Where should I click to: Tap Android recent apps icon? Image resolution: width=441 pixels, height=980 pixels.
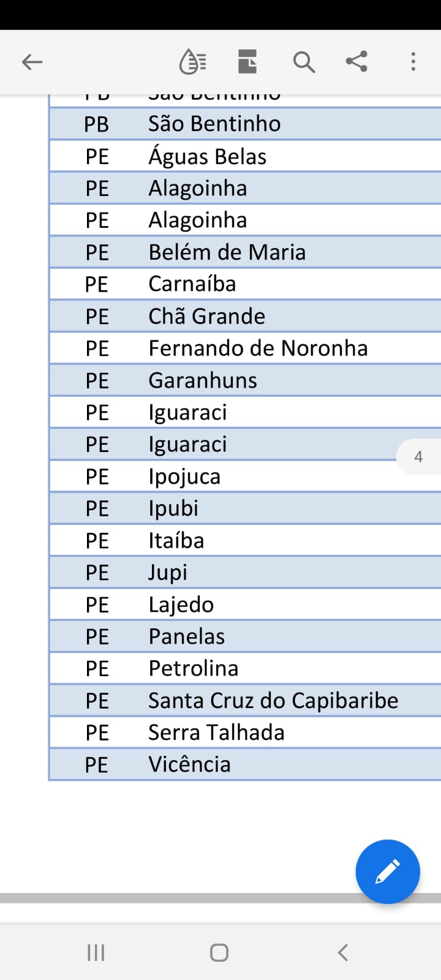pyautogui.click(x=96, y=952)
